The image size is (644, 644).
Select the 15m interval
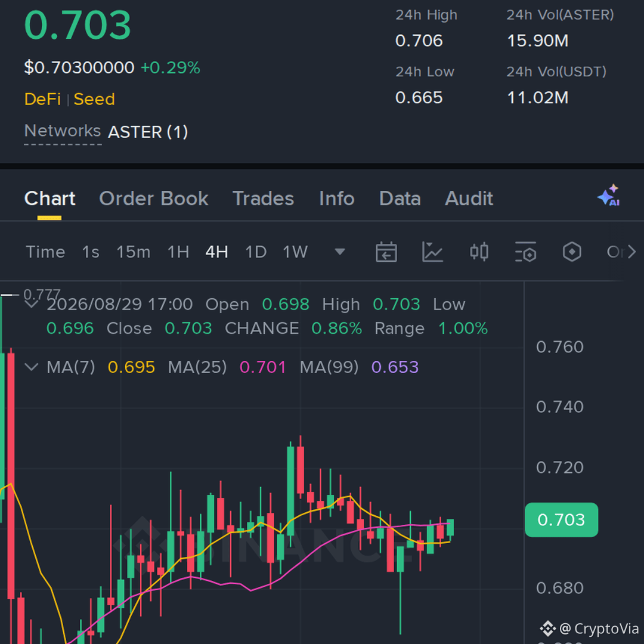click(x=134, y=252)
